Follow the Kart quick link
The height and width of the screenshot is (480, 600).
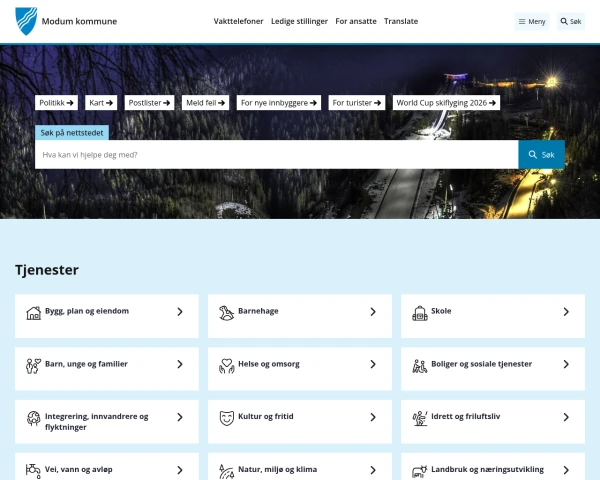[x=101, y=103]
